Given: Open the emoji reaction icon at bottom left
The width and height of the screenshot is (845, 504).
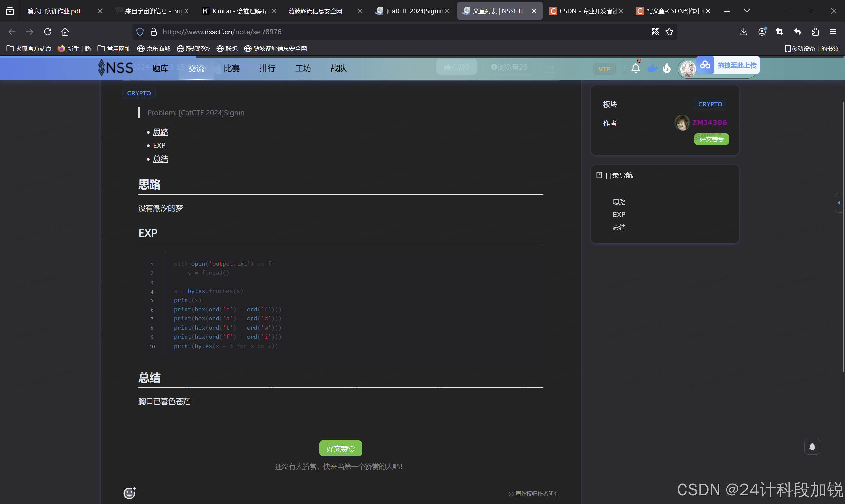Looking at the screenshot, I should click(x=129, y=493).
